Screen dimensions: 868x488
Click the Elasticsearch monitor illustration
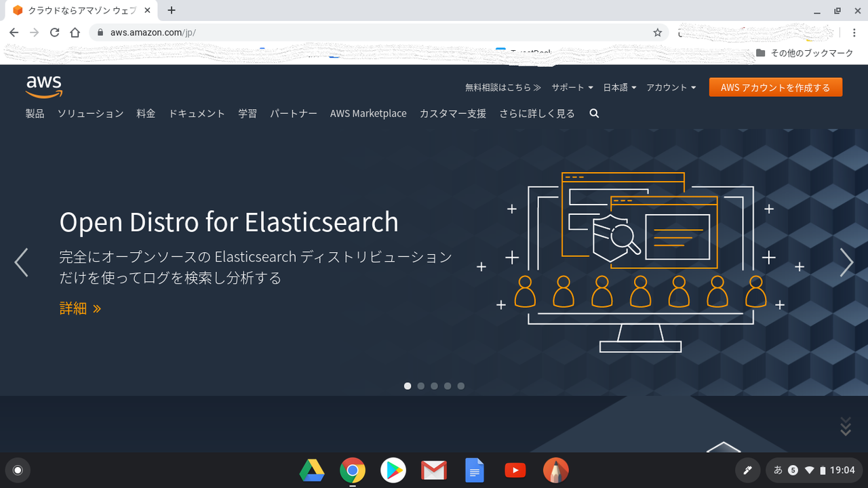(x=640, y=262)
